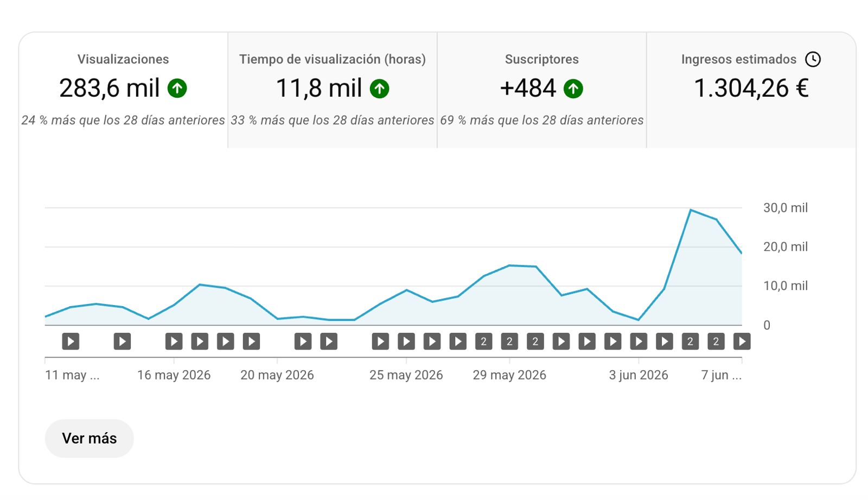Click the 16 may 2026 date label

tap(174, 375)
